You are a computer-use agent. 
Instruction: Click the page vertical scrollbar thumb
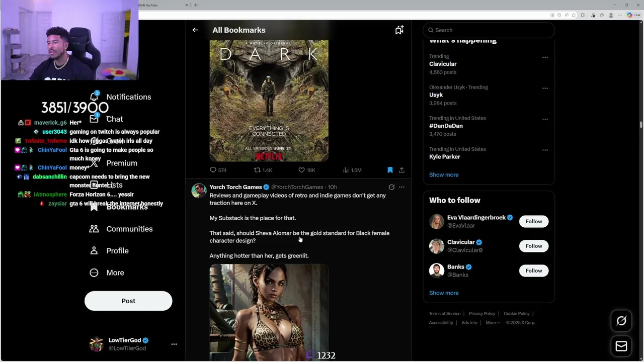641,125
